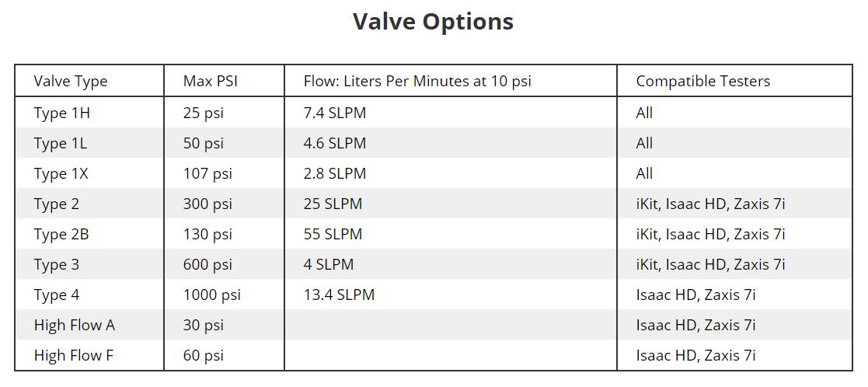
Task: Select the 60 psi value cell
Action: pos(203,355)
